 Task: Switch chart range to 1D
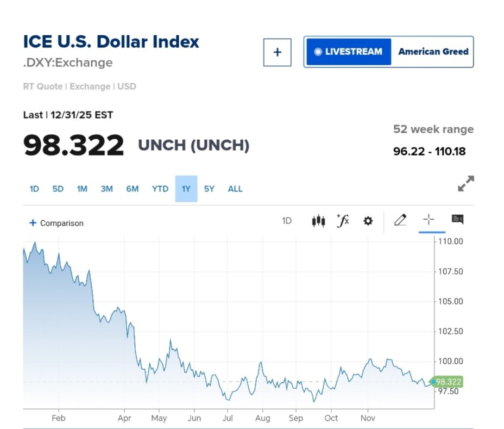click(x=34, y=189)
